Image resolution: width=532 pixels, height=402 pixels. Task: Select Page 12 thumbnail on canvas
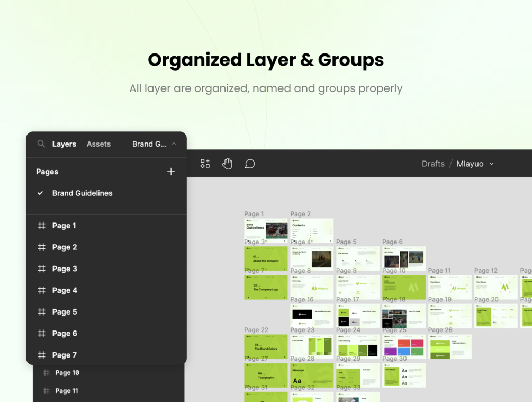pos(495,287)
